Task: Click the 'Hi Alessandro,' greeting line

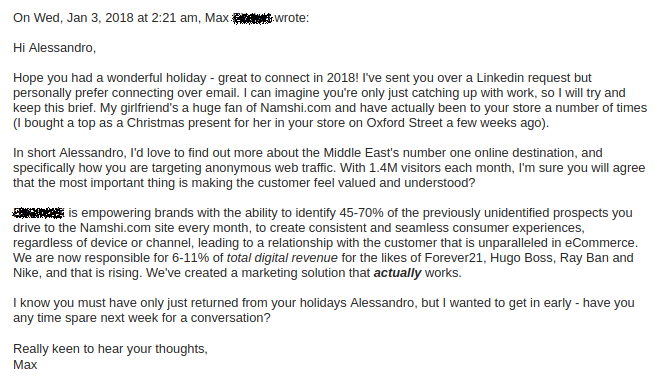Action: click(x=54, y=48)
